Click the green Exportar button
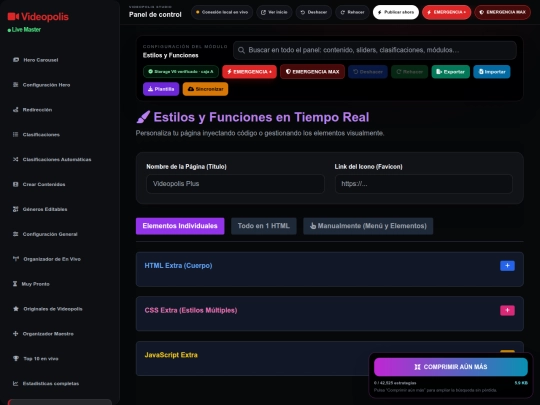 coord(450,72)
